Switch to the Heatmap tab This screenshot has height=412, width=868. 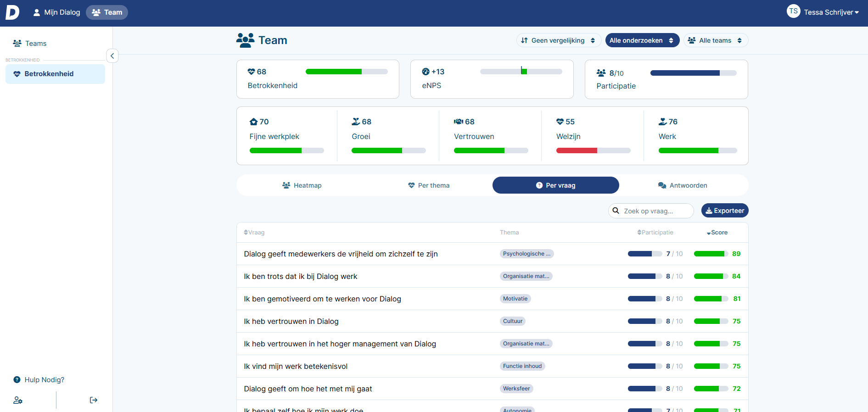302,185
